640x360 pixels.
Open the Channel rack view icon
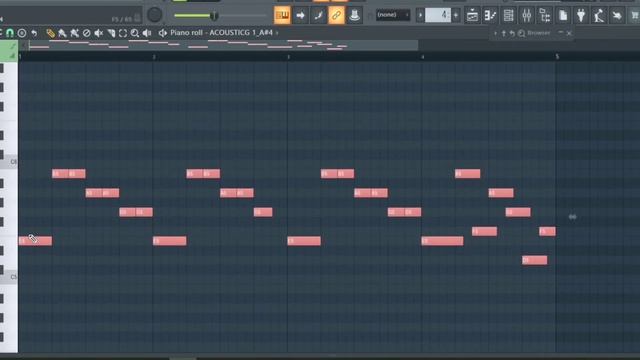click(509, 16)
